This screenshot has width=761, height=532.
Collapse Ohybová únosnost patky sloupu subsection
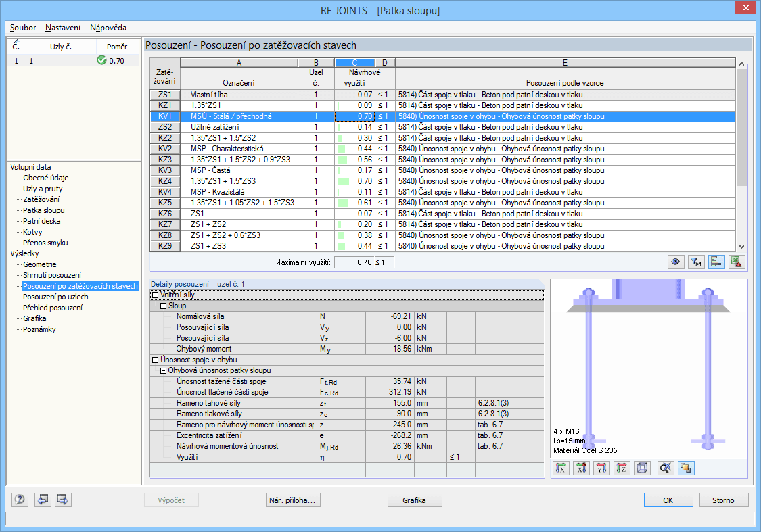coord(164,370)
